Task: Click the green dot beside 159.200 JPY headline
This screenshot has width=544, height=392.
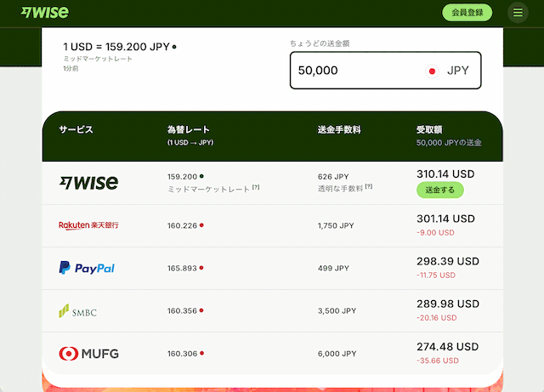Action: [174, 47]
